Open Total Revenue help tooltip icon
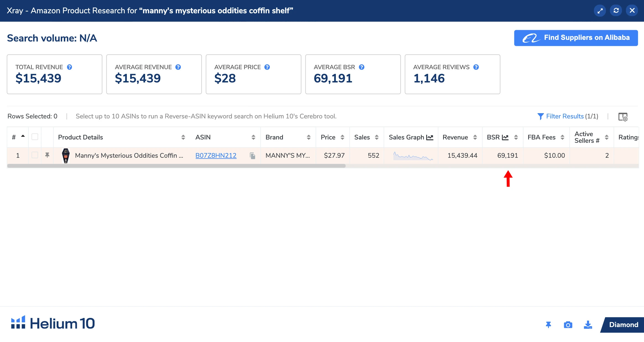 (70, 67)
